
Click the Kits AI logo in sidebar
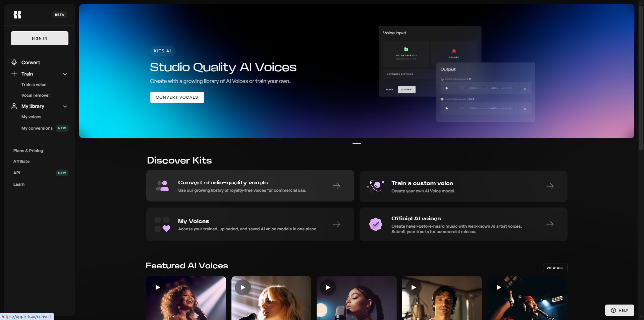click(x=17, y=15)
